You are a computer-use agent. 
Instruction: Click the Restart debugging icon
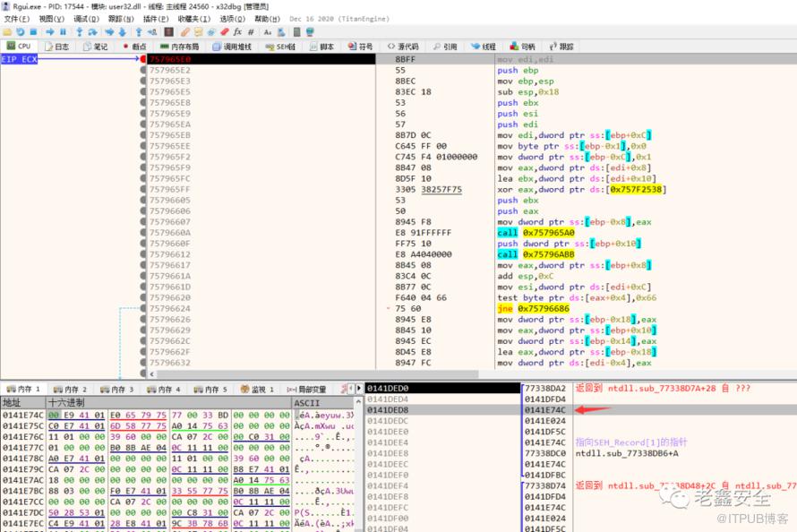[x=20, y=31]
